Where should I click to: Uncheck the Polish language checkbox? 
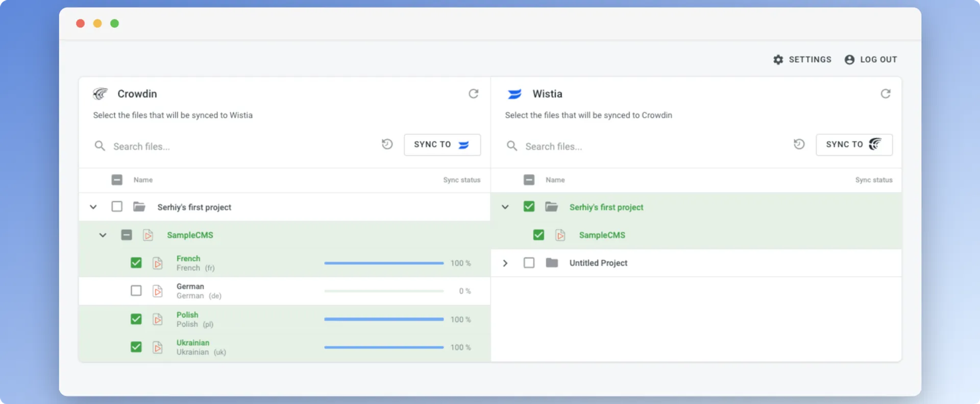click(x=136, y=319)
